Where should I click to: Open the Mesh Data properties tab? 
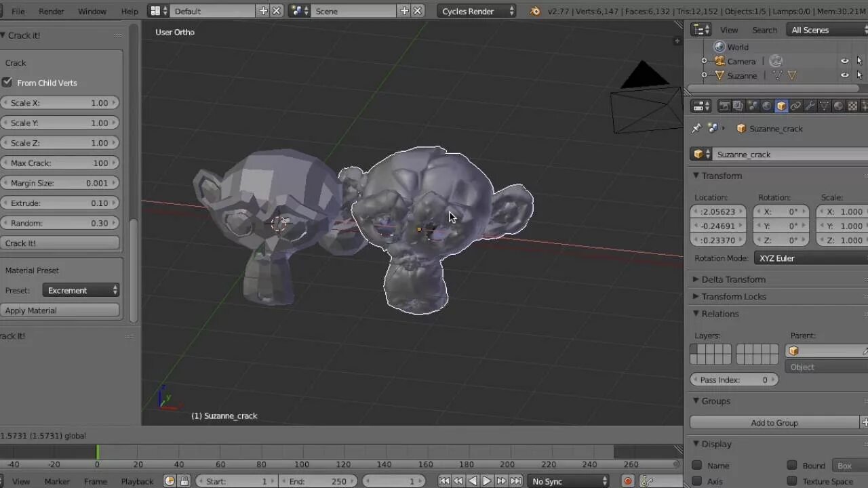[824, 106]
